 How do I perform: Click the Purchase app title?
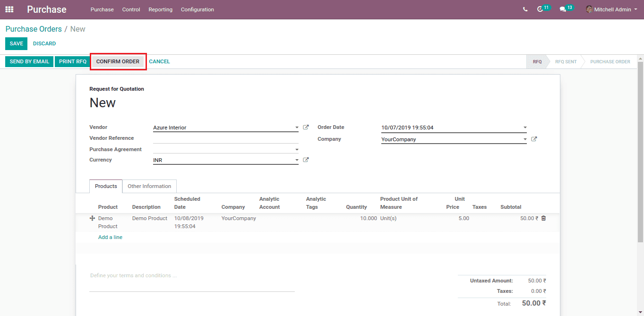coord(47,9)
